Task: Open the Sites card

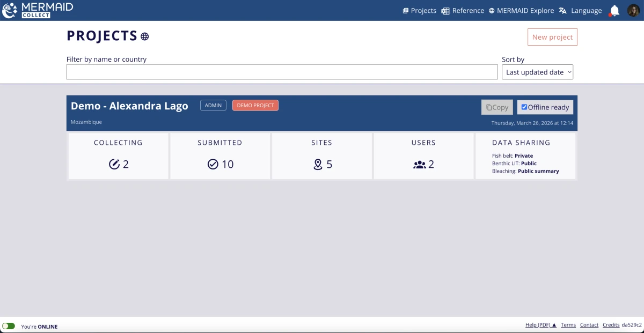Action: coord(322,156)
